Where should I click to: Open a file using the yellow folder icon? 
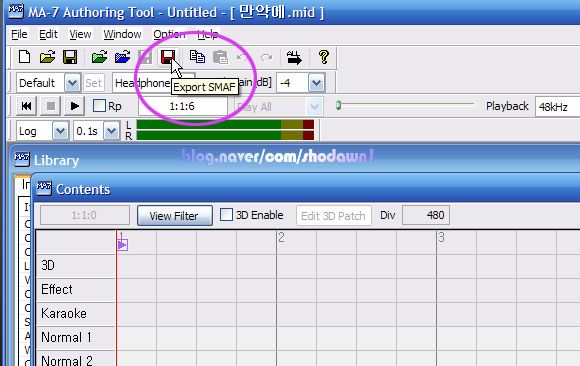[x=47, y=57]
